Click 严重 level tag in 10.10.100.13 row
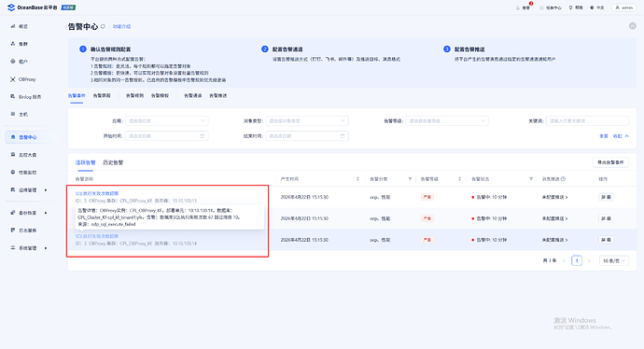The height and width of the screenshot is (349, 644). pos(427,198)
